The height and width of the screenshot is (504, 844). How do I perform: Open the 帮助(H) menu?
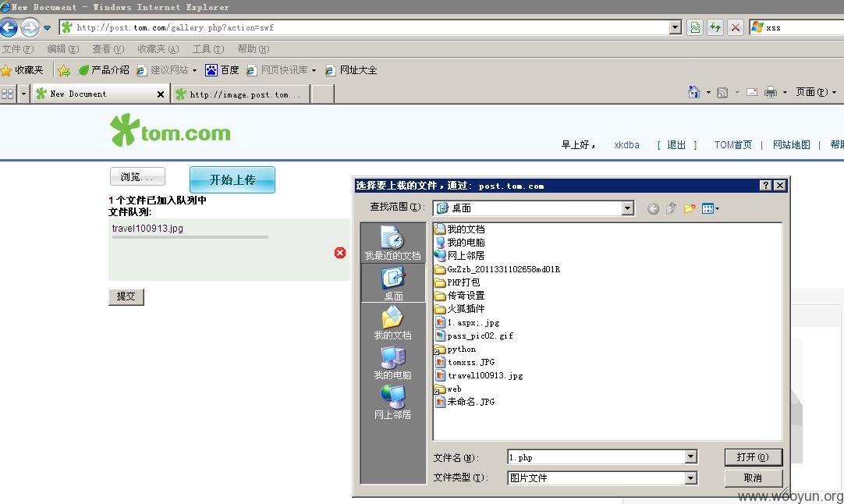coord(254,49)
